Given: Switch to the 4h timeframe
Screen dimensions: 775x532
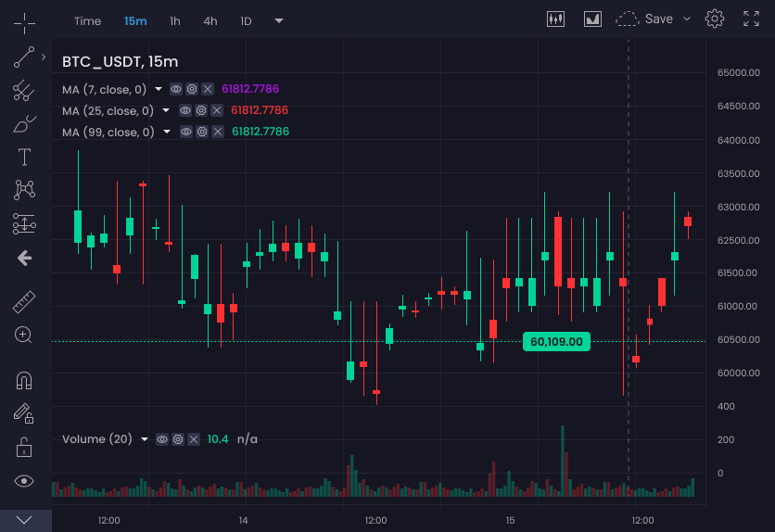Looking at the screenshot, I should (210, 20).
